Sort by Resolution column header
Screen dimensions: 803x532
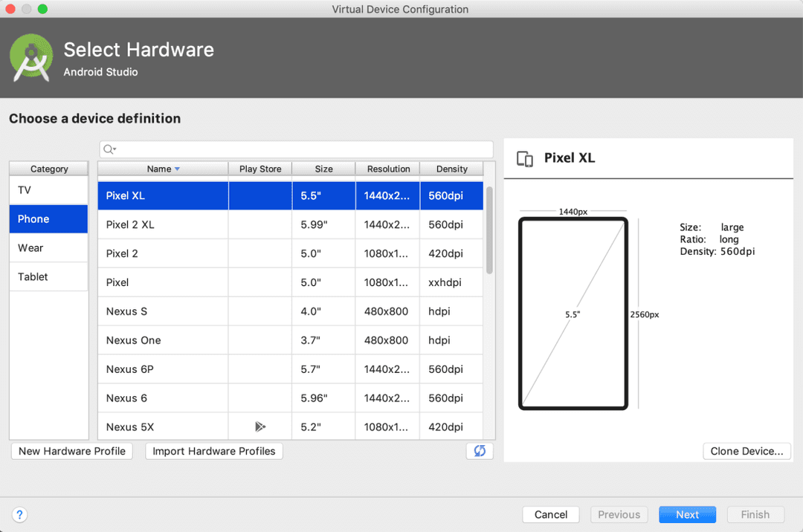click(x=388, y=169)
